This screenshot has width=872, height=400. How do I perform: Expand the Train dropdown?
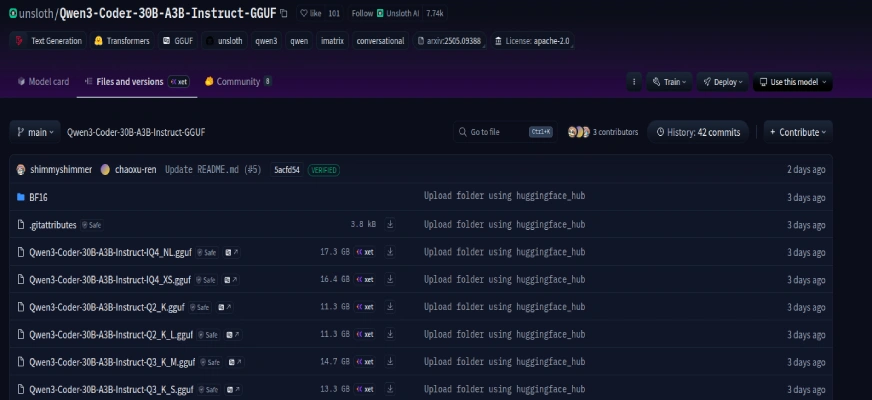pos(669,82)
